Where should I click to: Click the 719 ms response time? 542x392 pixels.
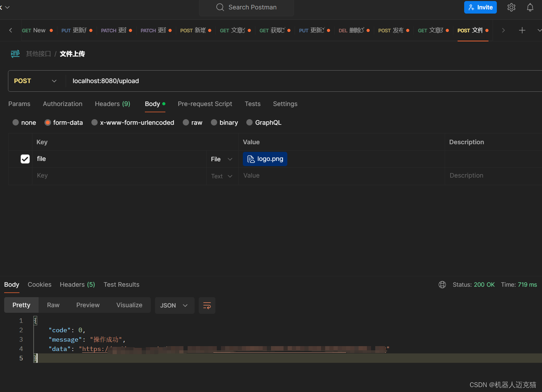pyautogui.click(x=527, y=285)
